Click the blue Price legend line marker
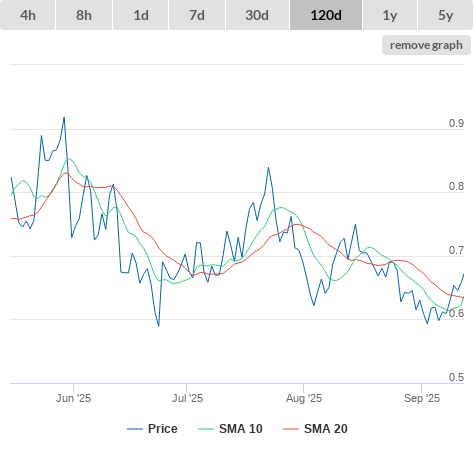The image size is (474, 455). pyautogui.click(x=135, y=429)
